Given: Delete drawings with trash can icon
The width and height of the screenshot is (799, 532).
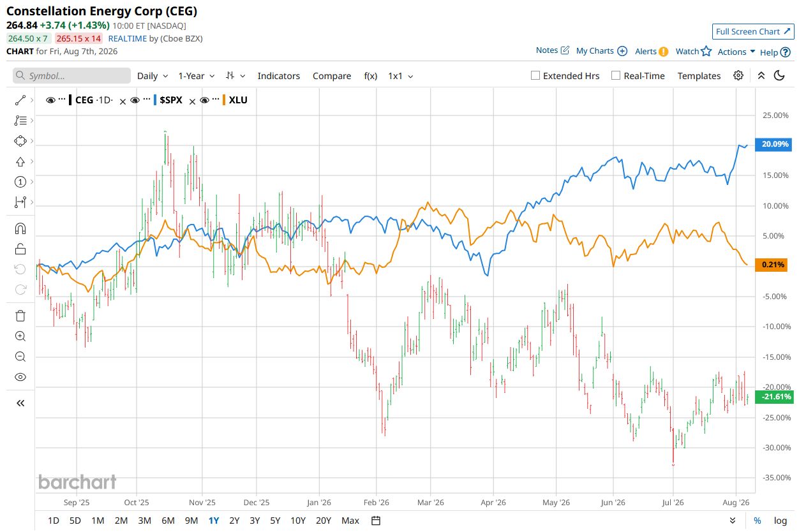Looking at the screenshot, I should 20,316.
